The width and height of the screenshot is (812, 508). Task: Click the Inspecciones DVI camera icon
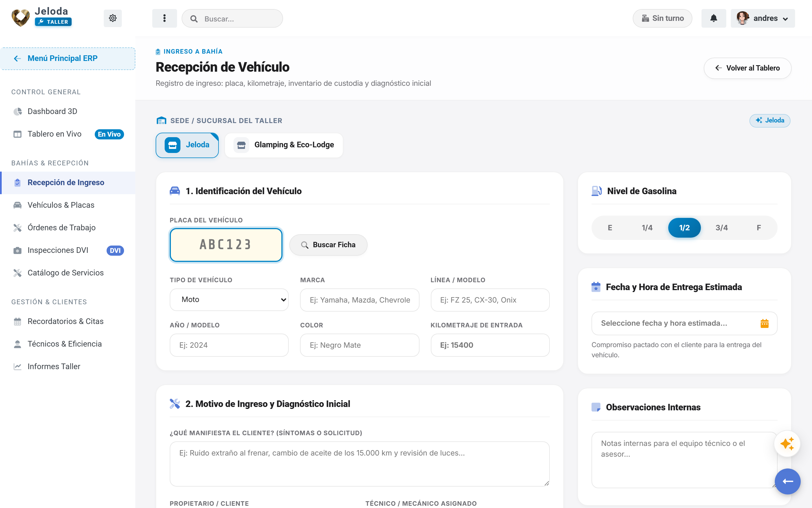(17, 250)
